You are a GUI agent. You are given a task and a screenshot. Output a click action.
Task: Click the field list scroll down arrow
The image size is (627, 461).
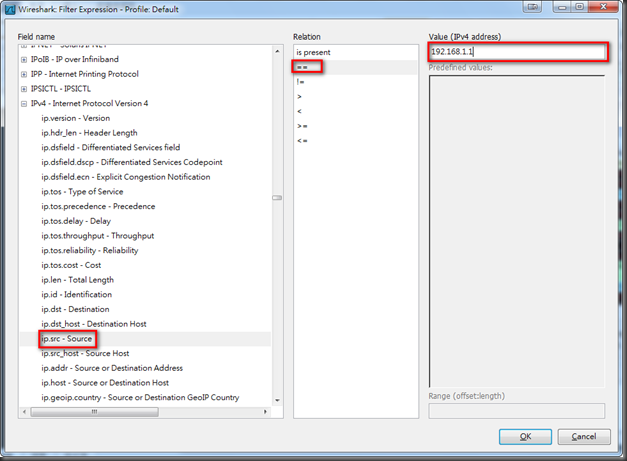tap(277, 400)
